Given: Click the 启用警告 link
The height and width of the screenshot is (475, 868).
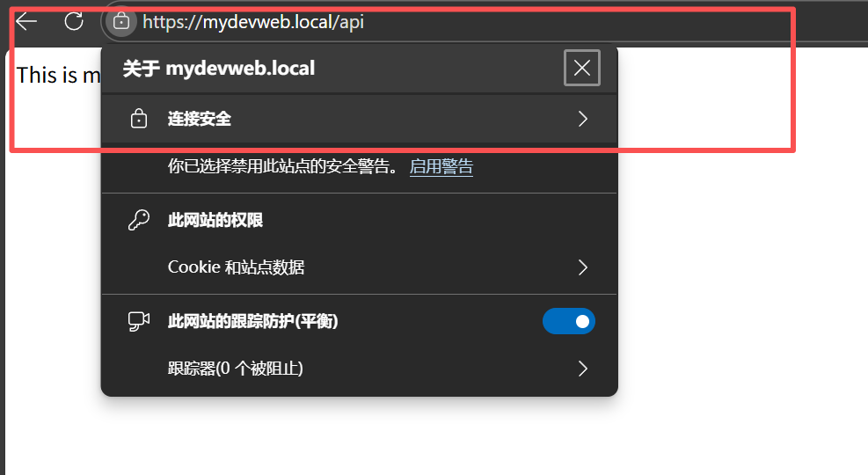Looking at the screenshot, I should point(441,166).
